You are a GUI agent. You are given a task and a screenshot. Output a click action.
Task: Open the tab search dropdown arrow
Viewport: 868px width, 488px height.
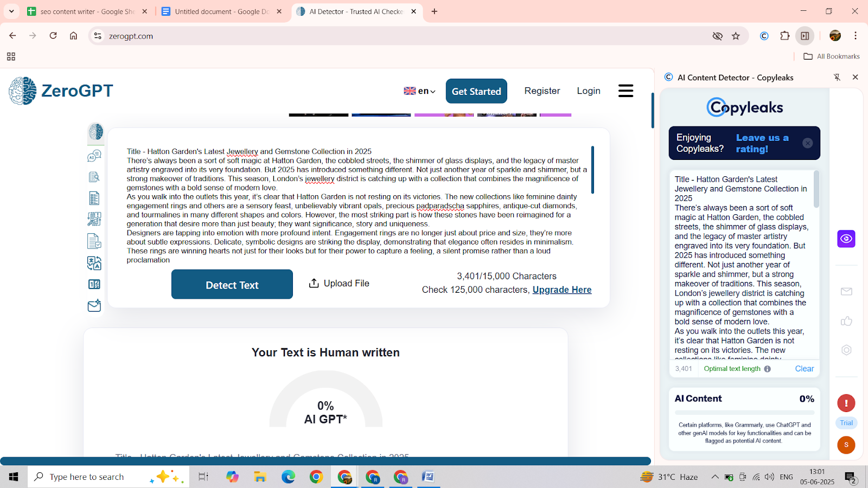coord(11,11)
